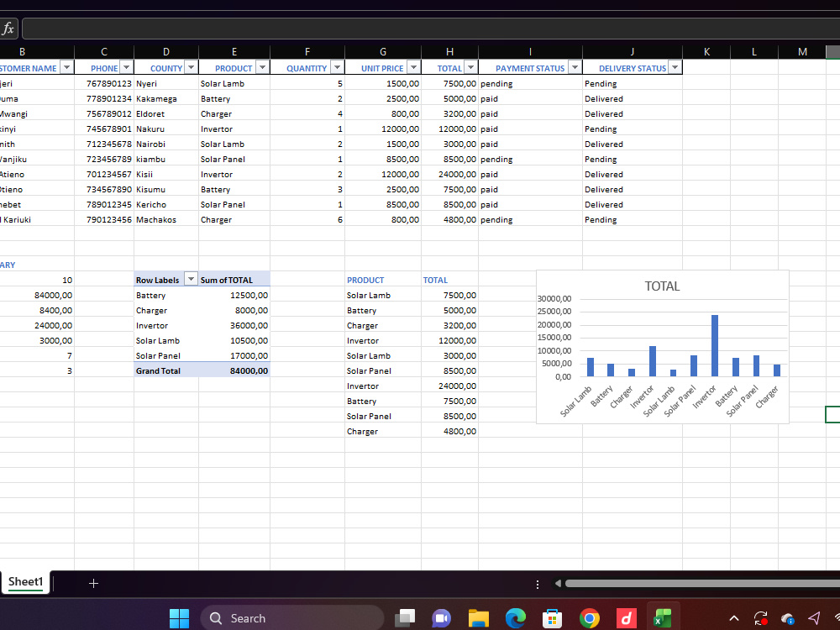This screenshot has height=630, width=840.
Task: Select the 24000,00 total in Kisii row
Action: (x=450, y=174)
